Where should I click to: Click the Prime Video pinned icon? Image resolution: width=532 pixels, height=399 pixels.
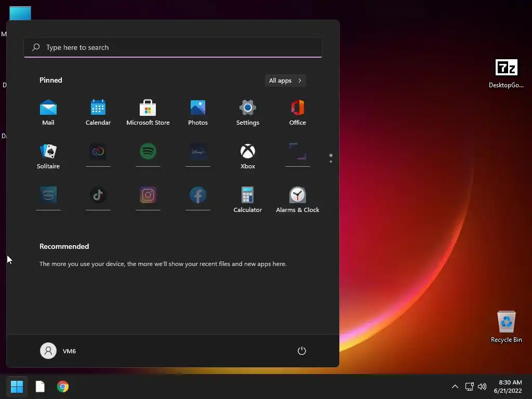coord(48,195)
